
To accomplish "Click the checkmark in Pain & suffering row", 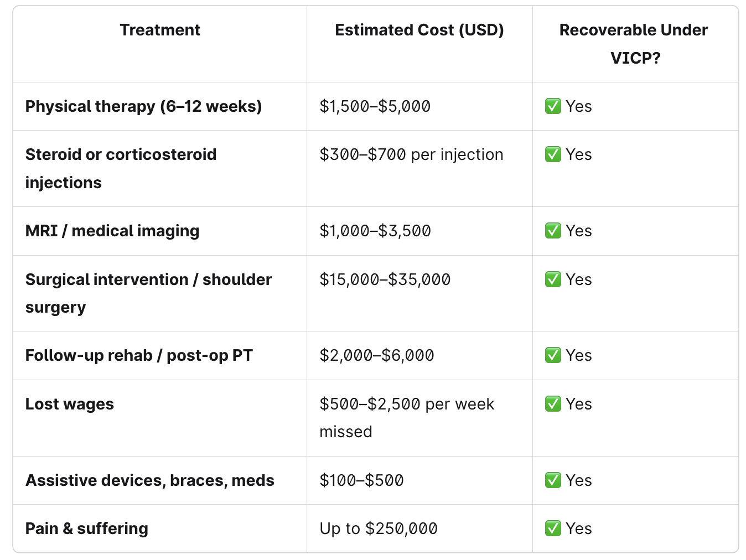I will (553, 528).
